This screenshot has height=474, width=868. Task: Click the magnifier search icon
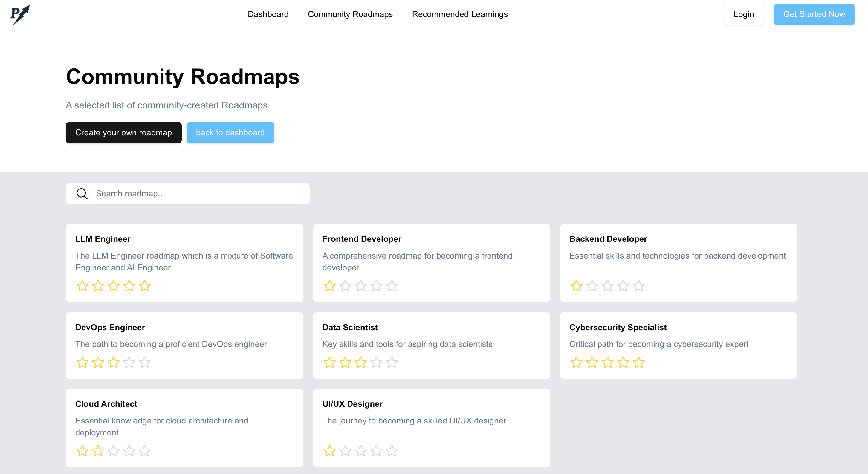pyautogui.click(x=82, y=194)
